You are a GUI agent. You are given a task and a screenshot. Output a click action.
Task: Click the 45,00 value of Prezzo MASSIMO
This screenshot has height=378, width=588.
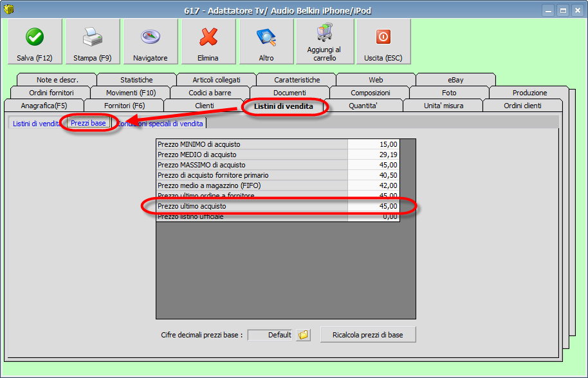(374, 165)
